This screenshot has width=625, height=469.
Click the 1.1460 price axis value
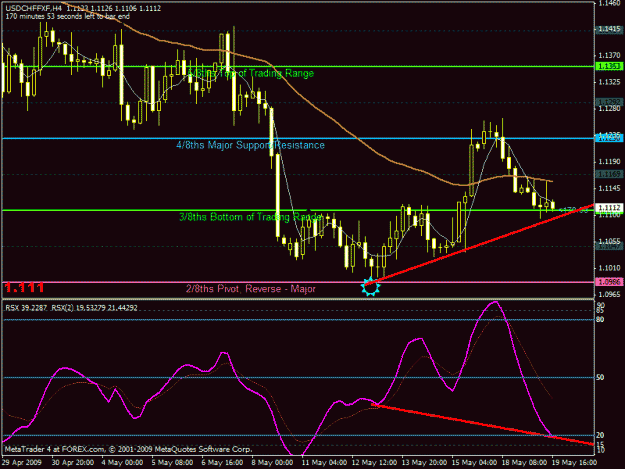coord(609,4)
